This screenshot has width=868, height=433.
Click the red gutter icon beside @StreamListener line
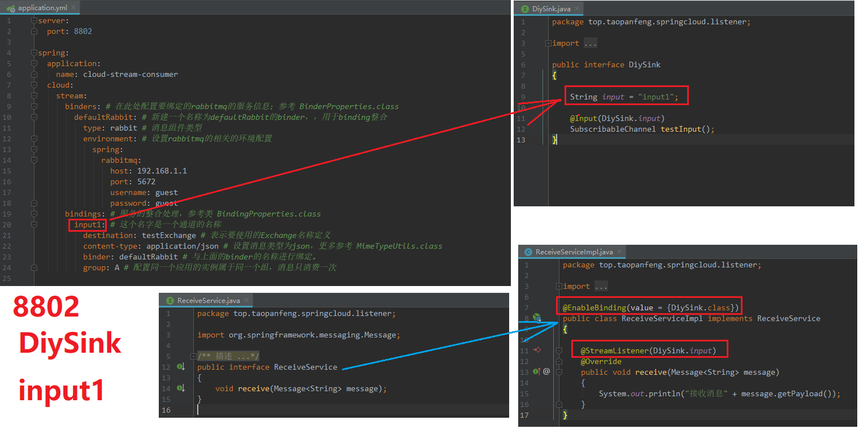point(537,350)
